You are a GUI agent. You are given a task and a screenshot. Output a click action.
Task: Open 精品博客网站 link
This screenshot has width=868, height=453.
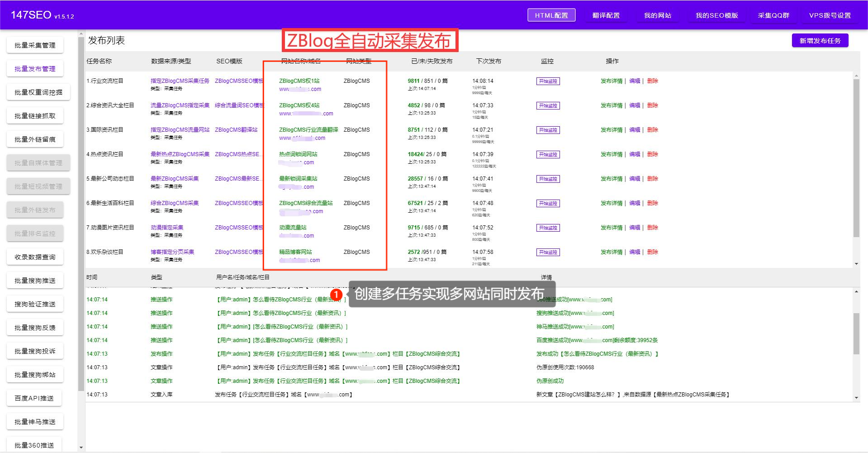point(295,252)
